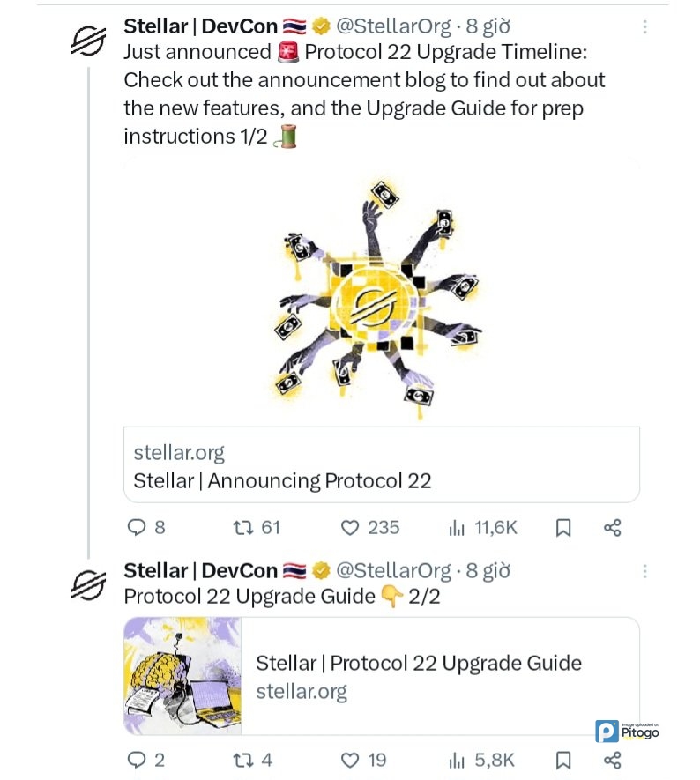Open more options for second tweet
Screen dimensions: 700x780
pyautogui.click(x=644, y=571)
